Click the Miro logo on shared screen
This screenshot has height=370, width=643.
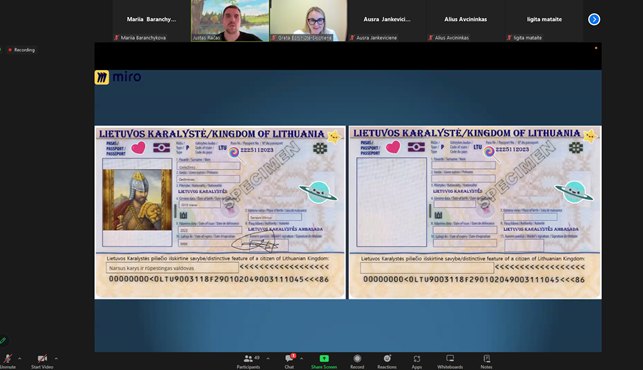(x=118, y=77)
